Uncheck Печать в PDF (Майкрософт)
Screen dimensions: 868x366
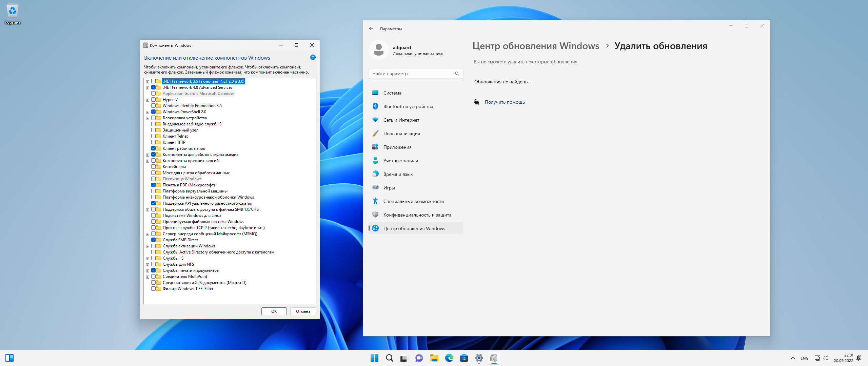coord(154,185)
